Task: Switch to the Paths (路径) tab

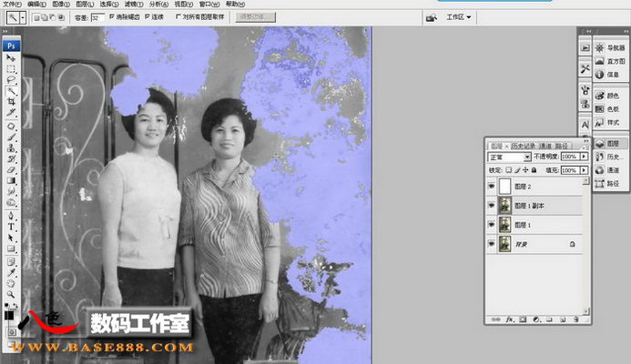Action: [562, 146]
